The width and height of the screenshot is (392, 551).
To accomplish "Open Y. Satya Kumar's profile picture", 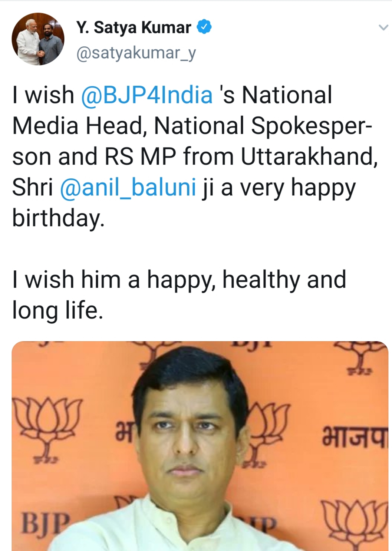I will click(x=38, y=39).
